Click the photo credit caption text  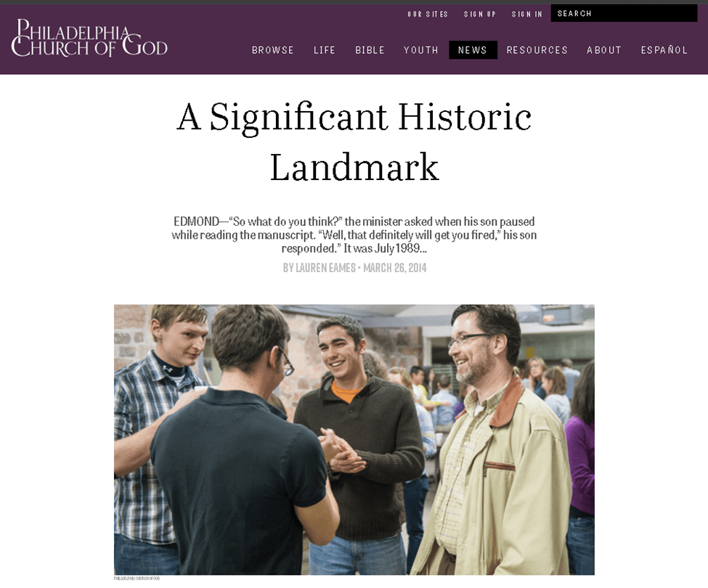click(137, 579)
